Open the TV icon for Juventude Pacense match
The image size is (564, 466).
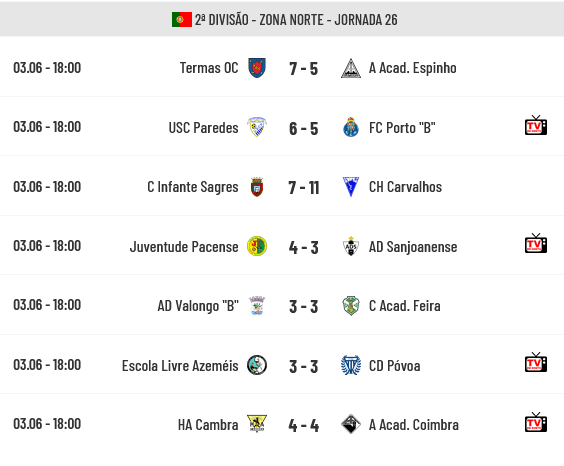click(536, 243)
